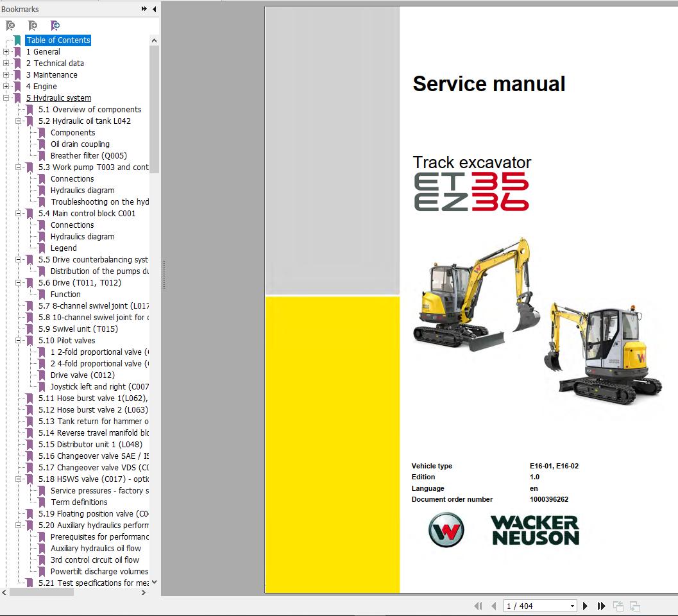Click the add new bookmark icon
The image size is (678, 616).
pos(33,26)
